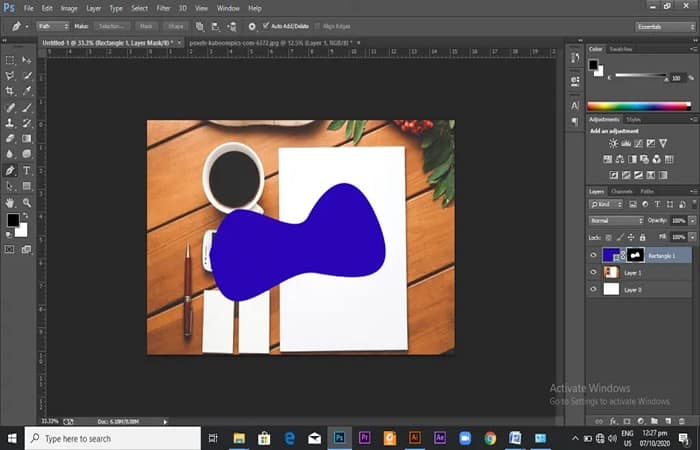
Task: Add a Channel Mixer adjustment
Action: (x=656, y=159)
